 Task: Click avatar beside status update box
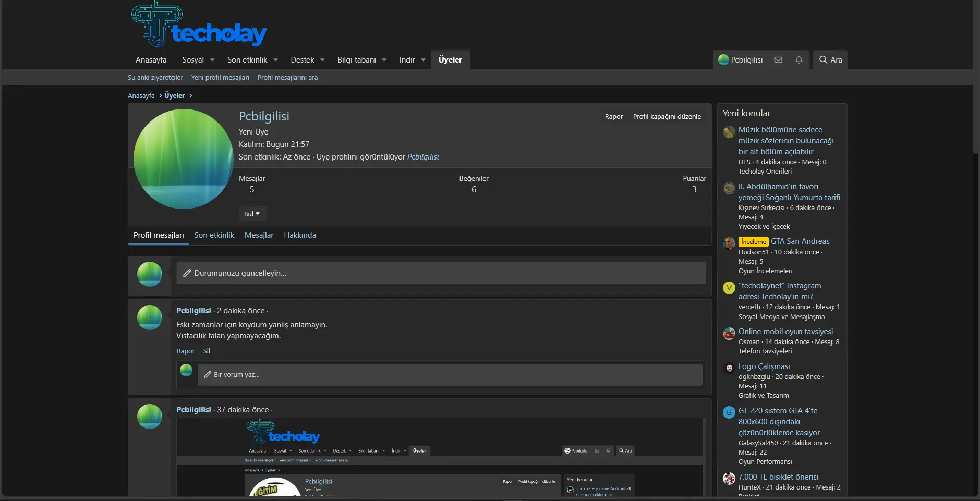tap(150, 274)
